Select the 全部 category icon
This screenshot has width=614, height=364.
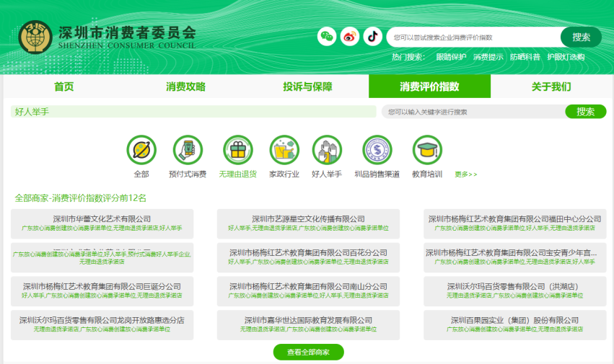[141, 150]
